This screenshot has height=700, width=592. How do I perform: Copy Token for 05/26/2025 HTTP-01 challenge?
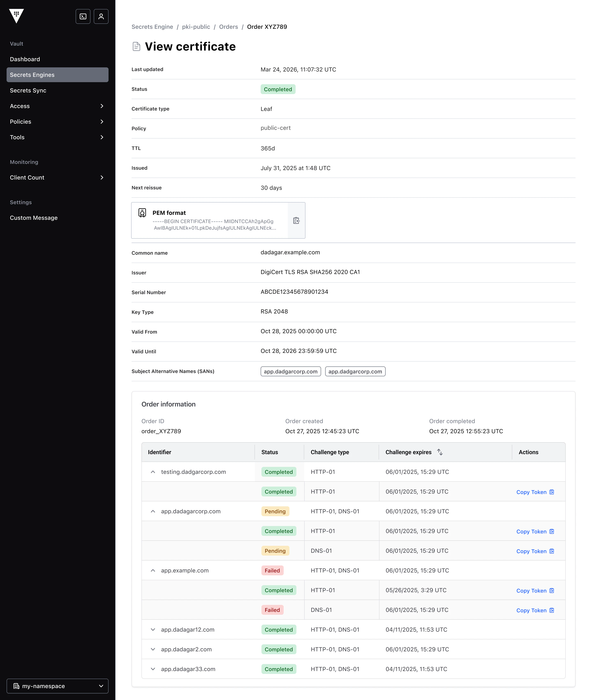click(535, 591)
